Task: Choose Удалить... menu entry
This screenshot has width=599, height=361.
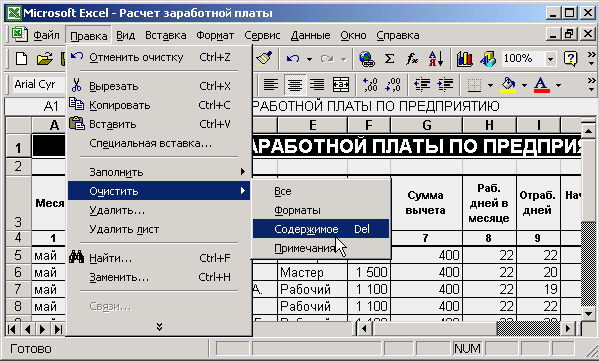Action: pyautogui.click(x=159, y=210)
